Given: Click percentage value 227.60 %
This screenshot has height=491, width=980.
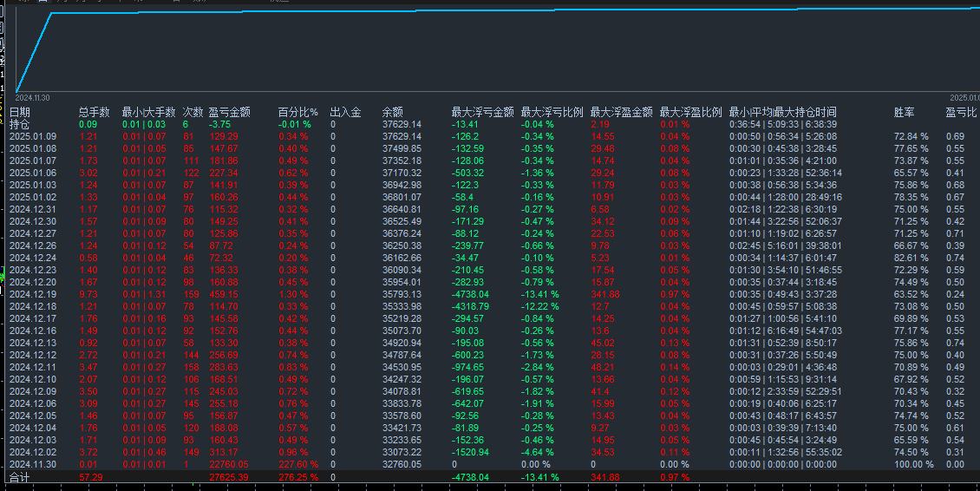Looking at the screenshot, I should (x=298, y=465).
